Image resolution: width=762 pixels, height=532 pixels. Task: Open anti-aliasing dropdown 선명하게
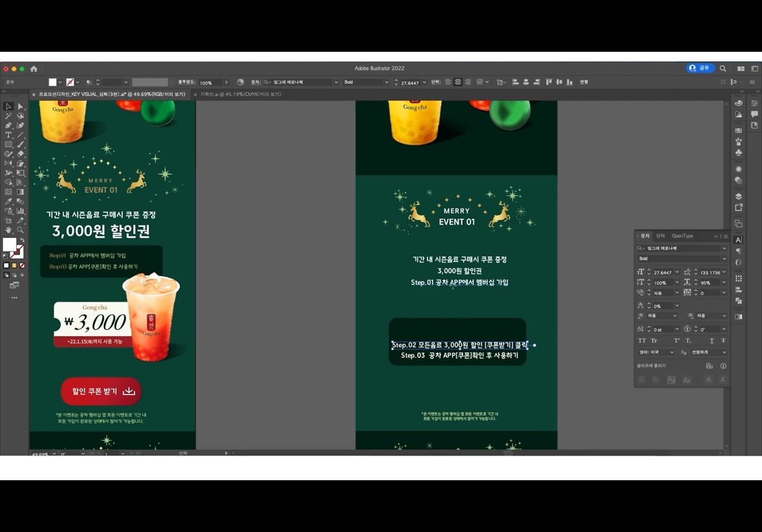point(708,352)
